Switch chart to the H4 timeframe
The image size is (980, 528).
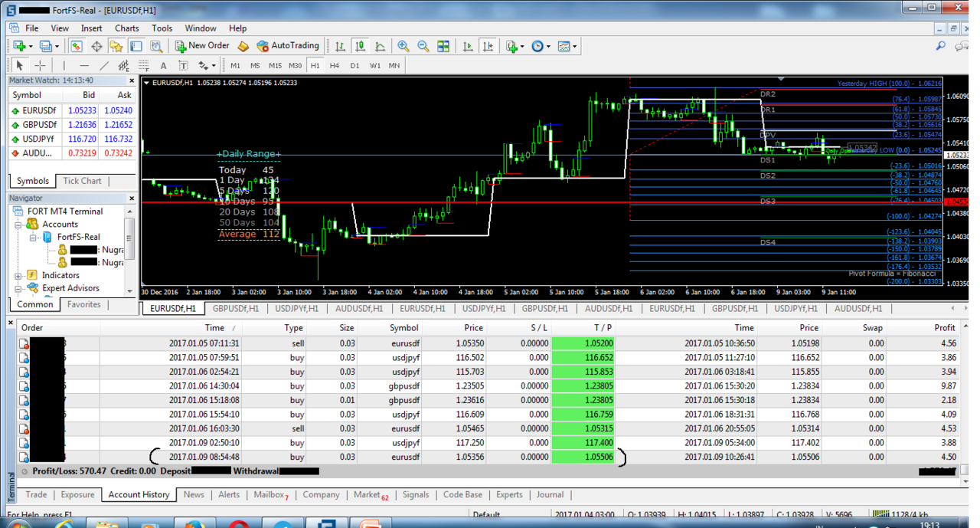click(x=335, y=66)
